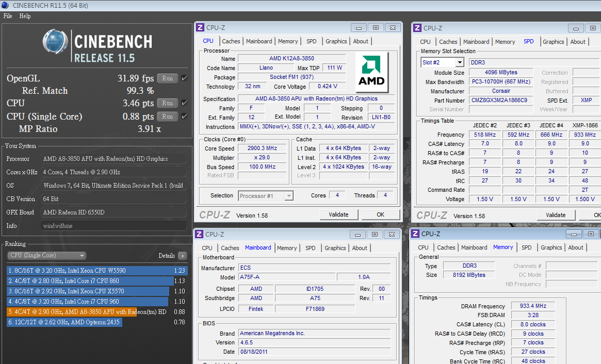Image resolution: width=601 pixels, height=364 pixels.
Task: Open the Processor #1 selection dropdown
Action: pyautogui.click(x=266, y=196)
